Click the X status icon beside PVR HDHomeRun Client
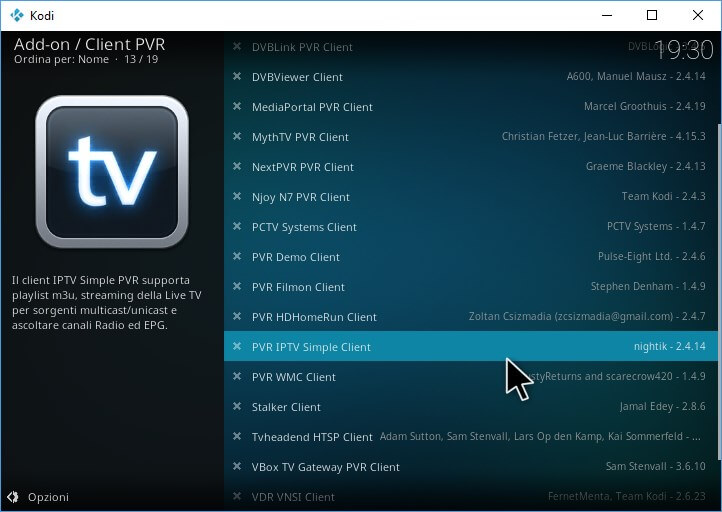 coord(237,316)
